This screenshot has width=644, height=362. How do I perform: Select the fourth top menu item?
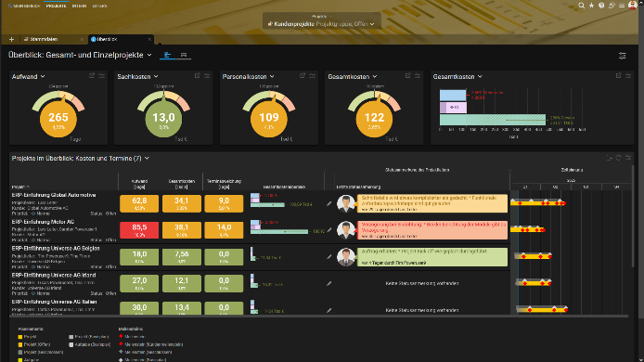tap(100, 6)
